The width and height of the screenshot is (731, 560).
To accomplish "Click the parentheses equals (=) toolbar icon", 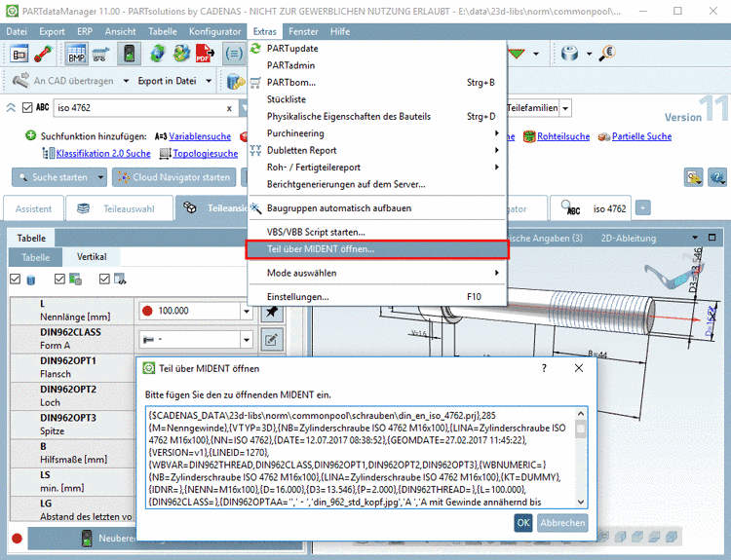I will [234, 54].
